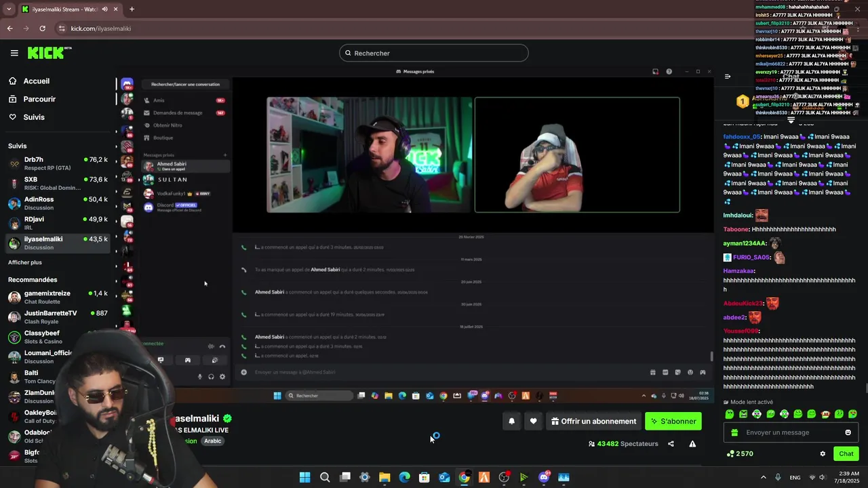This screenshot has height=488, width=868.
Task: Open the followed channel AdinRoss
Action: 58,203
